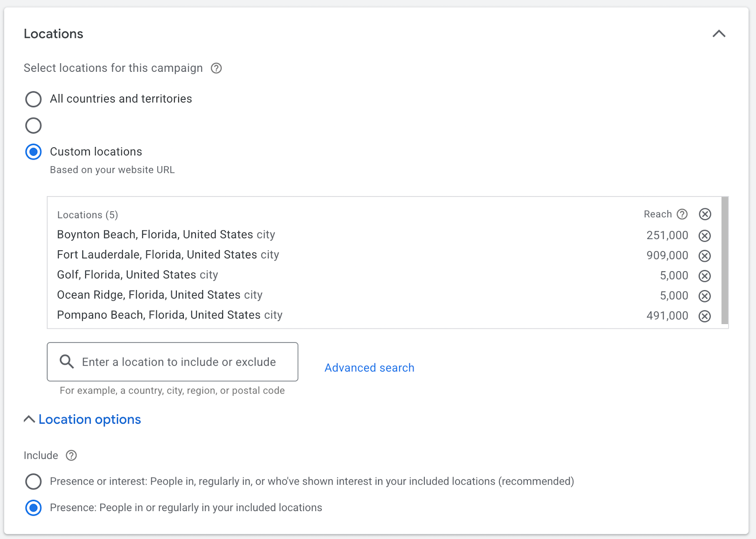Select the unlabeled radio below All countries
Screen dimensions: 756x539
point(33,125)
